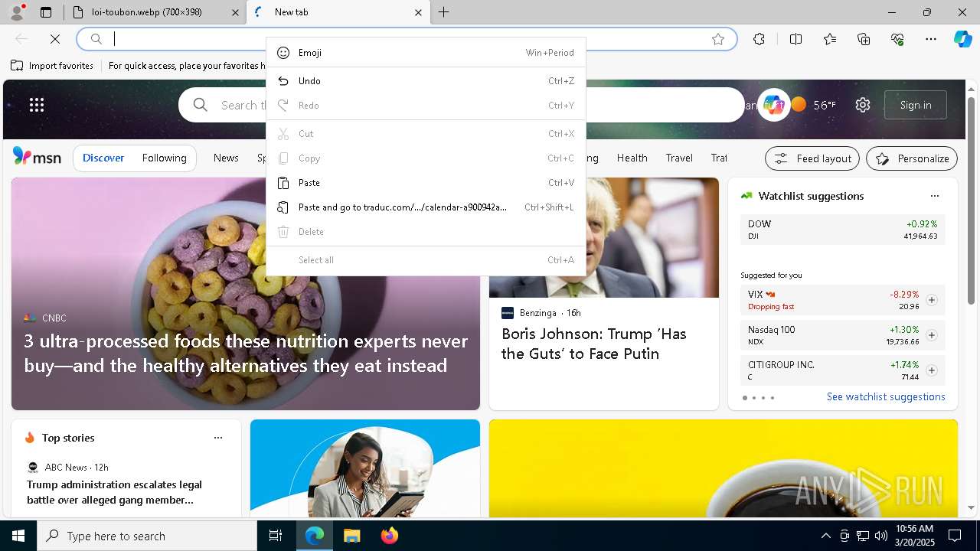Click the taskbar search box
This screenshot has height=551, width=980.
coord(147,536)
